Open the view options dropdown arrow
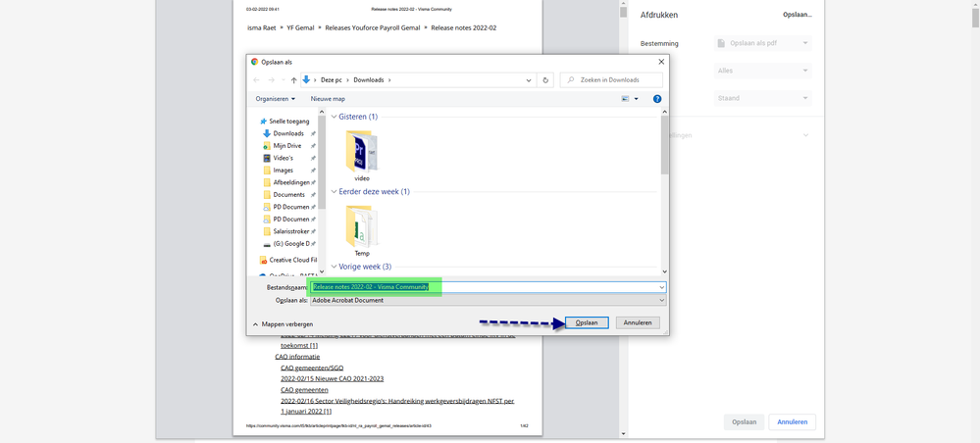The height and width of the screenshot is (443, 980). pyautogui.click(x=637, y=99)
